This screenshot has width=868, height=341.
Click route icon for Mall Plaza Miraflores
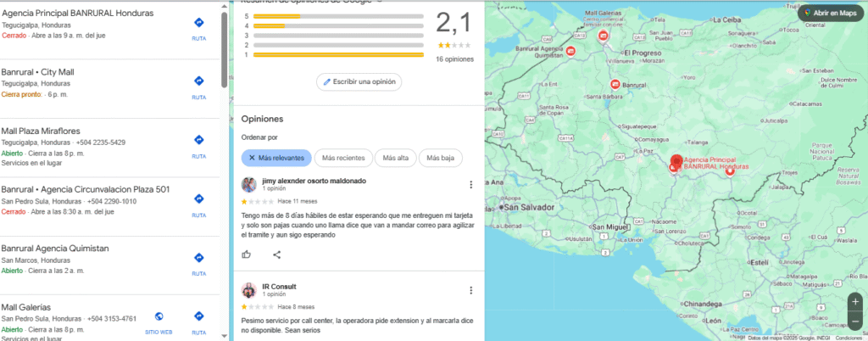[198, 140]
